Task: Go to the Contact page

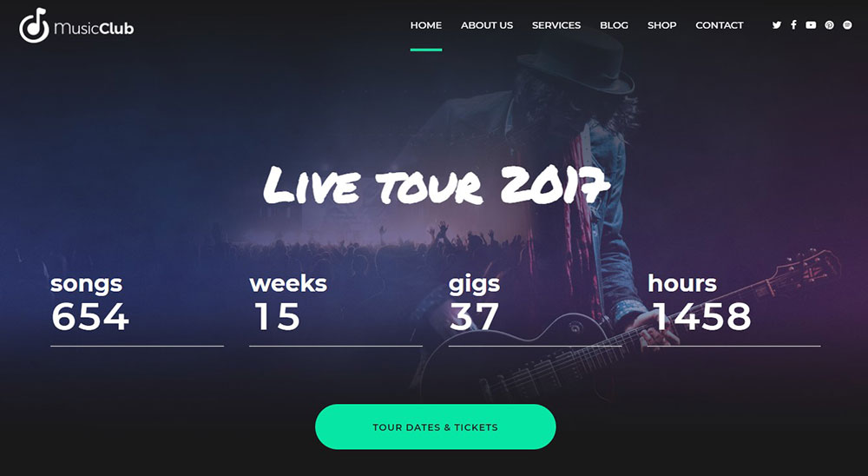Action: [x=719, y=25]
